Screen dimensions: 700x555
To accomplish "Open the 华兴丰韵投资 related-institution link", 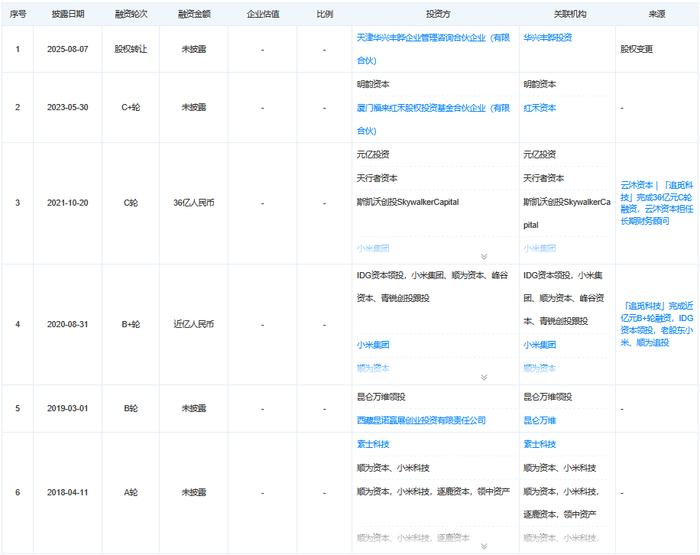I will pyautogui.click(x=548, y=38).
